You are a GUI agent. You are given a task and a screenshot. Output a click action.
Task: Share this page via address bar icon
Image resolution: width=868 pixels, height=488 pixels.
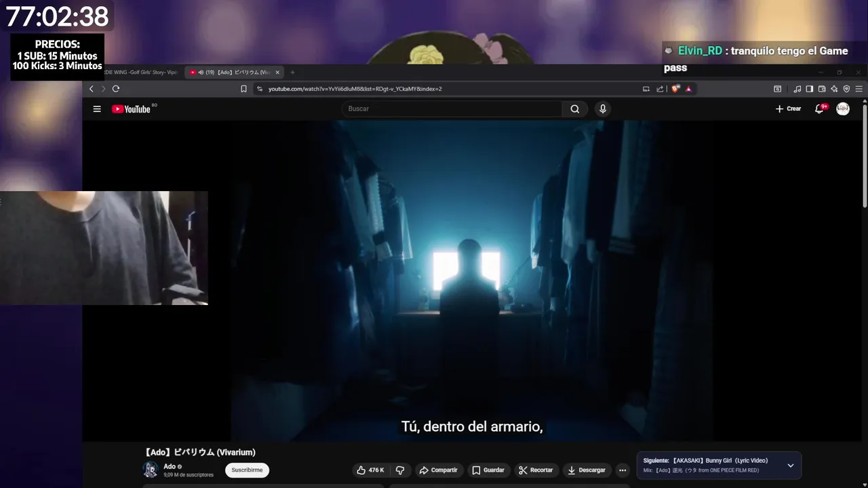coord(660,89)
